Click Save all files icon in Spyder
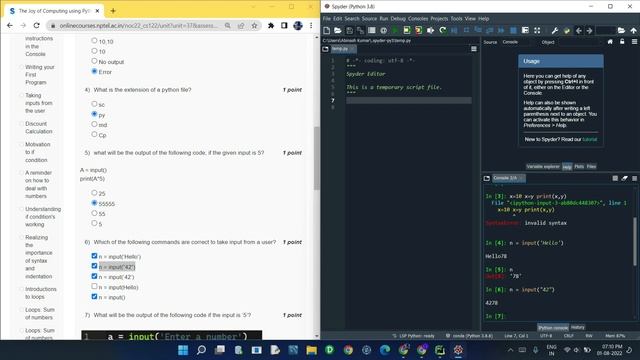The image size is (640, 360). [x=360, y=31]
